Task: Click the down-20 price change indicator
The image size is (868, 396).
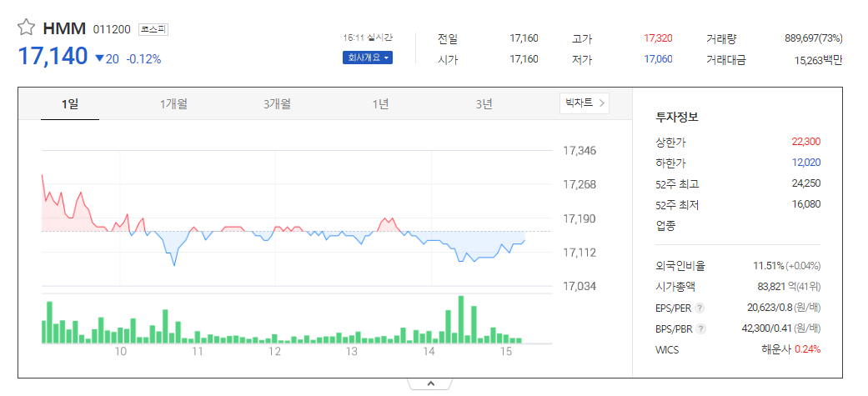Action: click(x=107, y=58)
